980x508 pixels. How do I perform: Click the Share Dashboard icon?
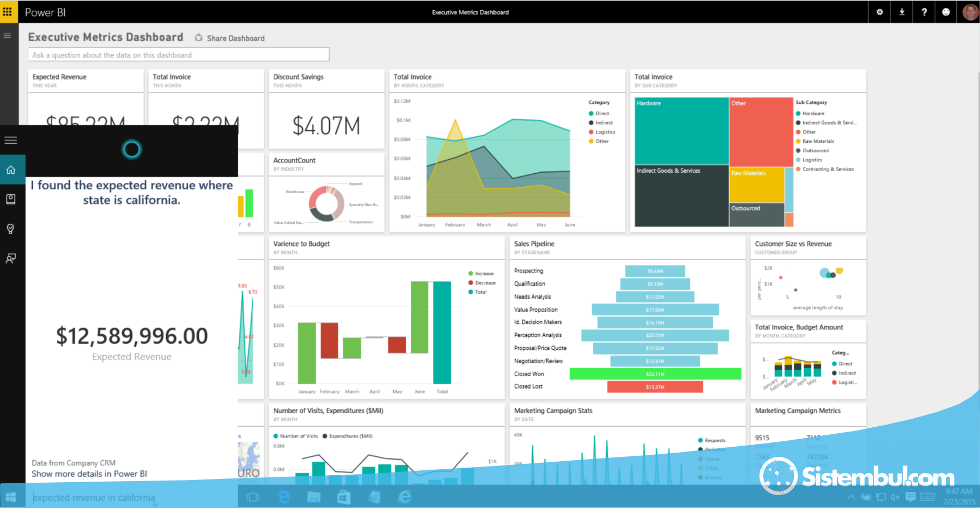[198, 38]
